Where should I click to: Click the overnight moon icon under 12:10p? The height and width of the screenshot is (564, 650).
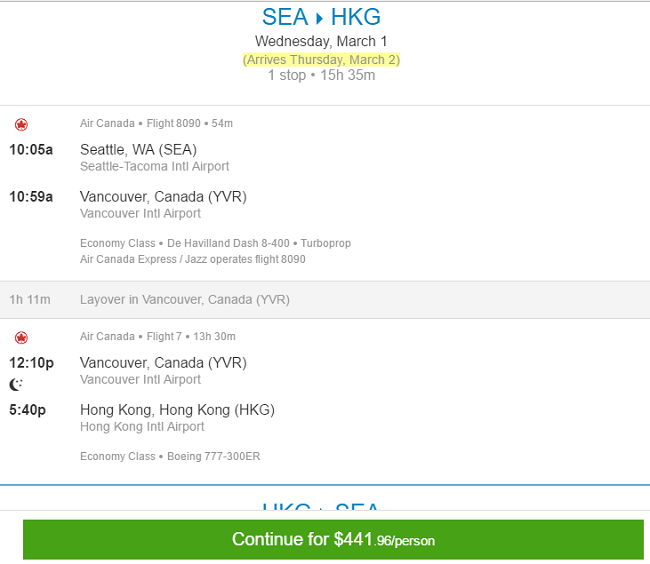16,385
